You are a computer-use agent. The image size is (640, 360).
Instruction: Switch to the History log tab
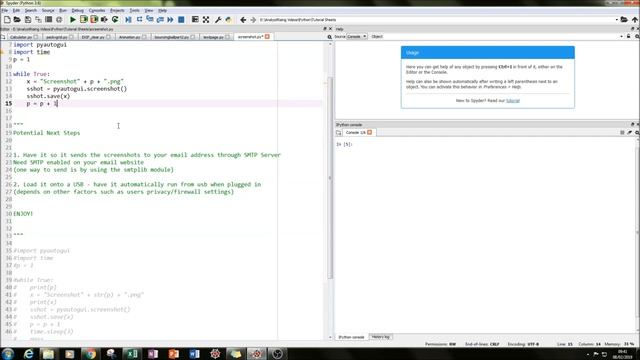(380, 337)
